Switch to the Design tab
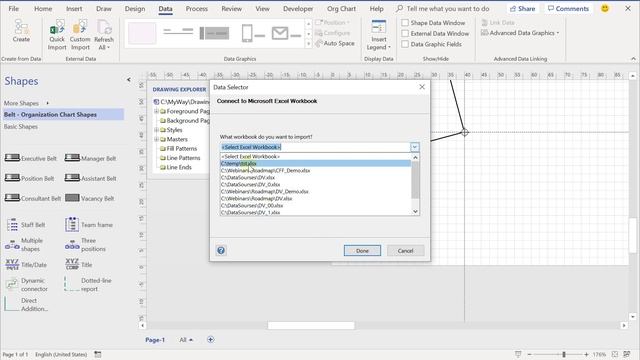 (x=135, y=9)
